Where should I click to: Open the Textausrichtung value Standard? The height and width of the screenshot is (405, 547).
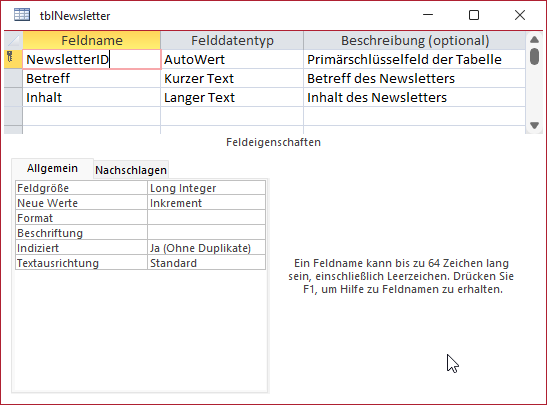click(207, 263)
